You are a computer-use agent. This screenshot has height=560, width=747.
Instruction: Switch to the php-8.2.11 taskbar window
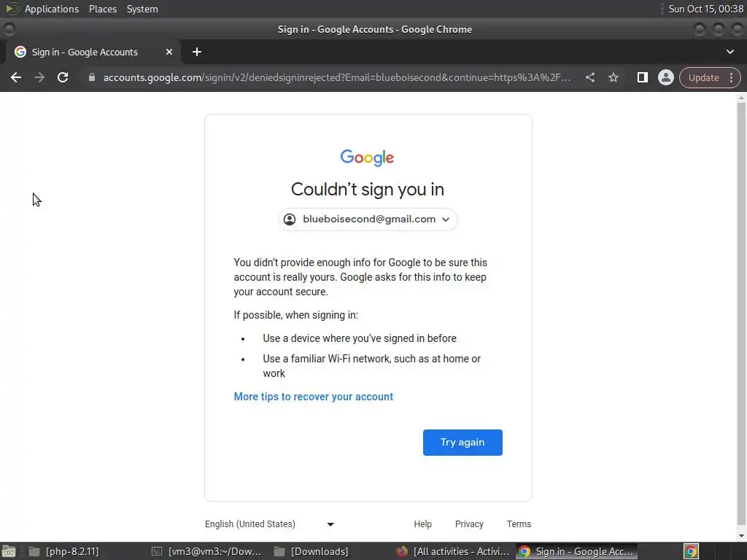pyautogui.click(x=64, y=551)
